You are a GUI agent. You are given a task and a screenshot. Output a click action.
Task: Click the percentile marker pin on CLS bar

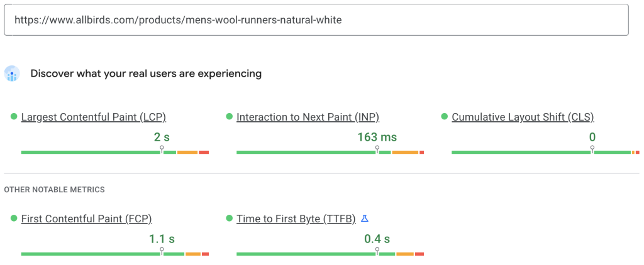tap(592, 149)
